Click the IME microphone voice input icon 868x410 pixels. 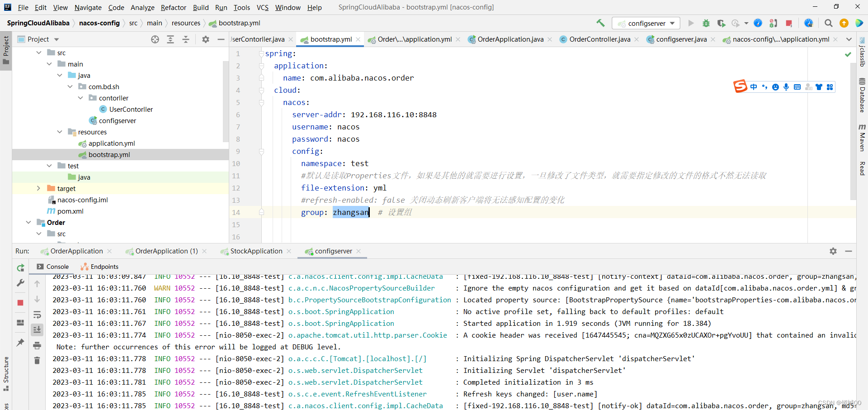coord(786,87)
